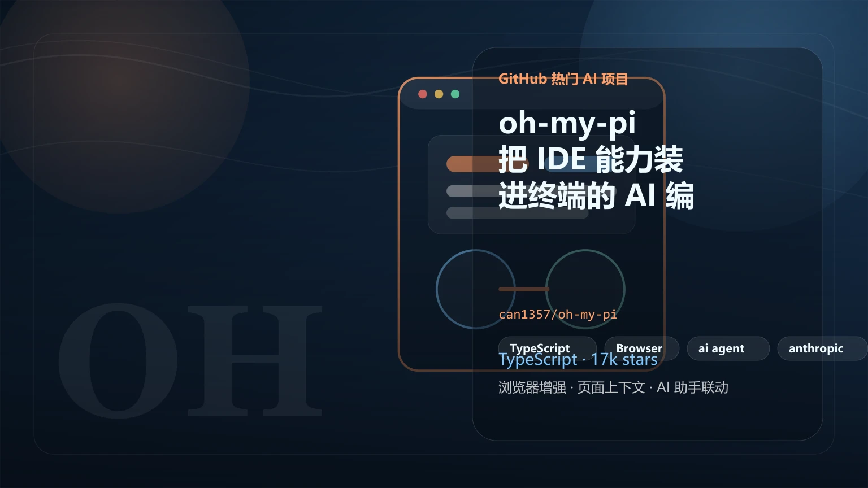Click the red dot in mock window

tap(422, 94)
